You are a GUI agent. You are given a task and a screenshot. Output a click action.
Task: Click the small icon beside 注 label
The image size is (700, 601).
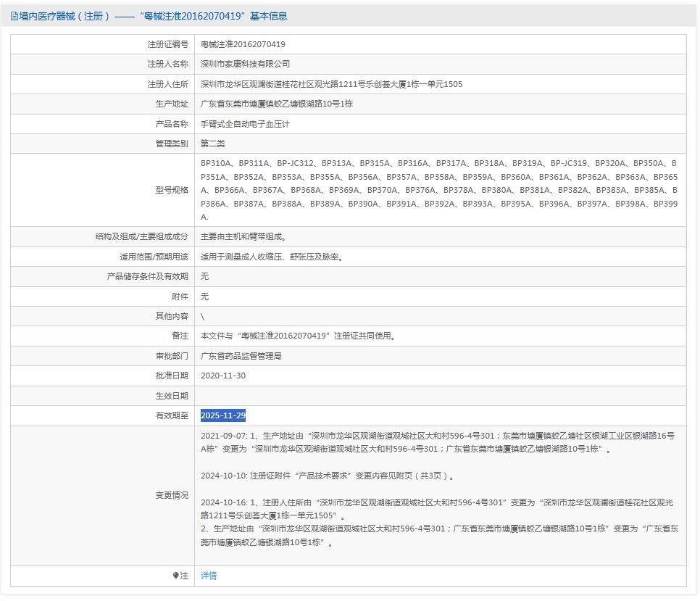(x=176, y=576)
